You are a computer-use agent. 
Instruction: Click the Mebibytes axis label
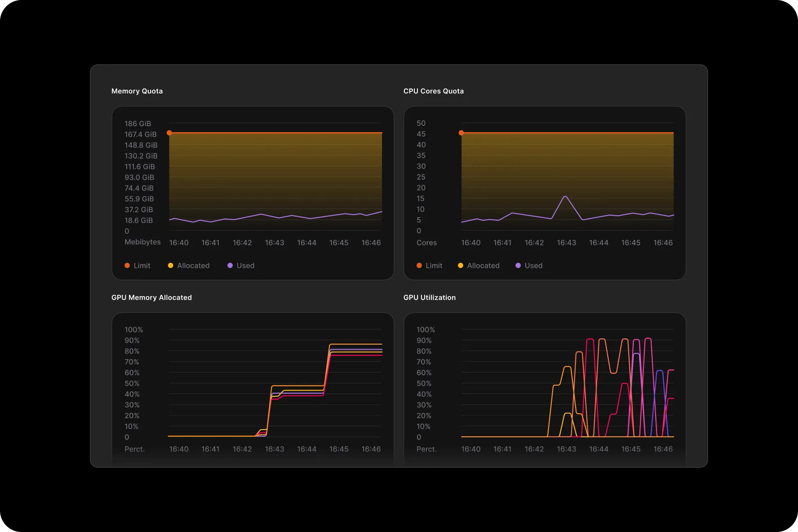pyautogui.click(x=143, y=242)
